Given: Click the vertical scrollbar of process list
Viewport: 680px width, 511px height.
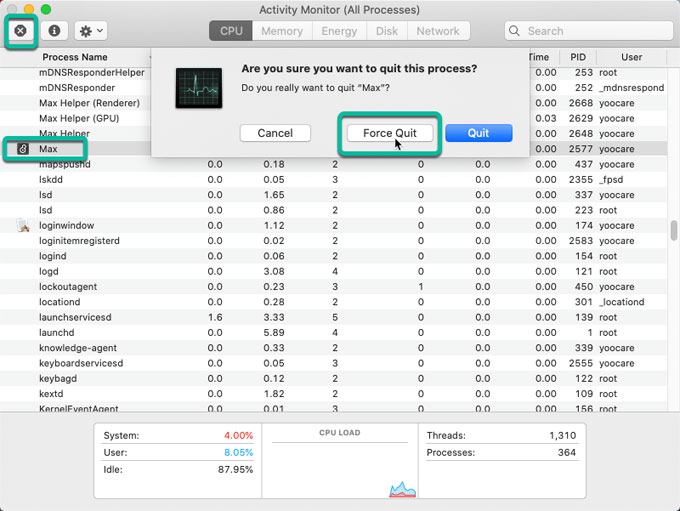Looking at the screenshot, I should 674,229.
